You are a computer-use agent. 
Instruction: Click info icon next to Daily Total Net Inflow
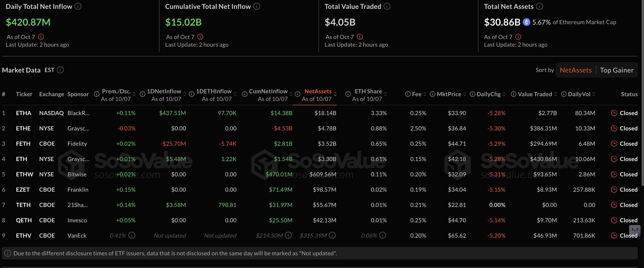tap(78, 6)
